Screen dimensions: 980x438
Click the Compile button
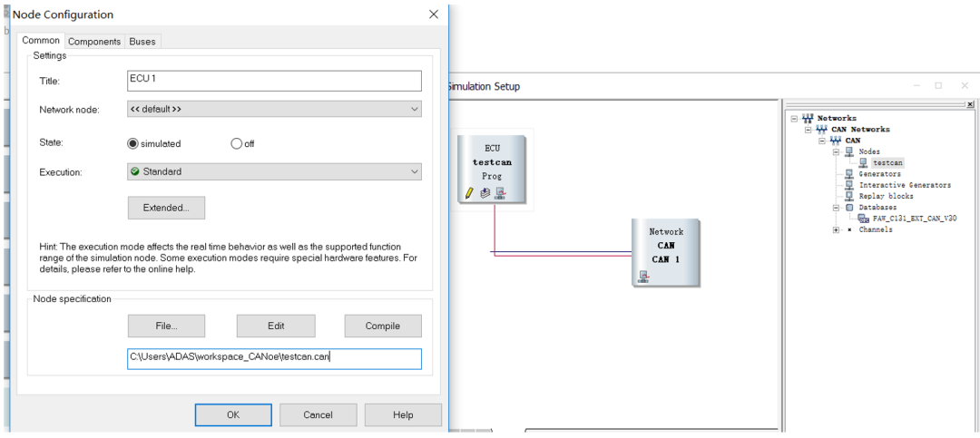pyautogui.click(x=383, y=326)
